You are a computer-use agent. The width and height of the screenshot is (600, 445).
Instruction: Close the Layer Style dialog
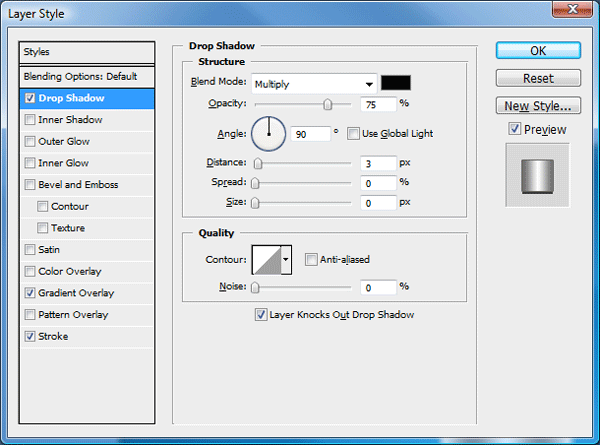pos(572,9)
